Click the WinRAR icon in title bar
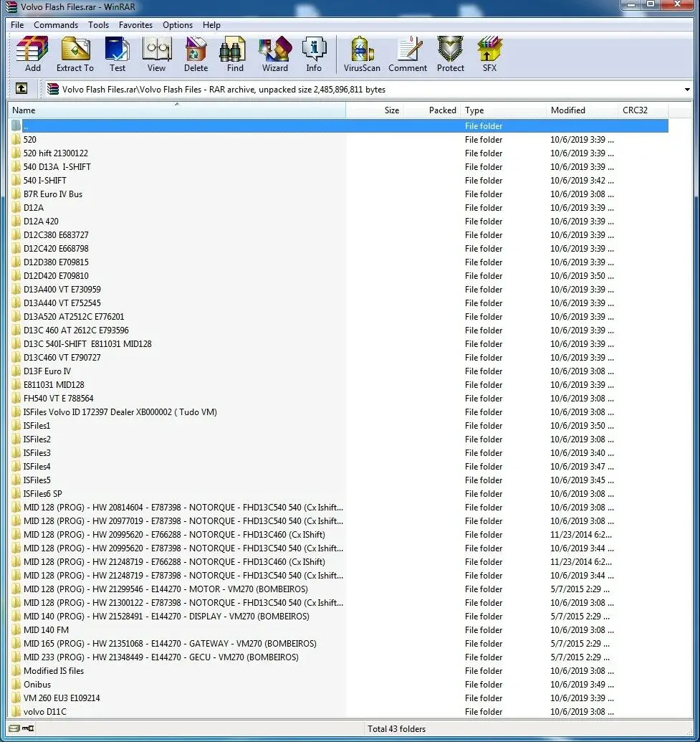Screen dimensions: 700x742 pos(11,6)
